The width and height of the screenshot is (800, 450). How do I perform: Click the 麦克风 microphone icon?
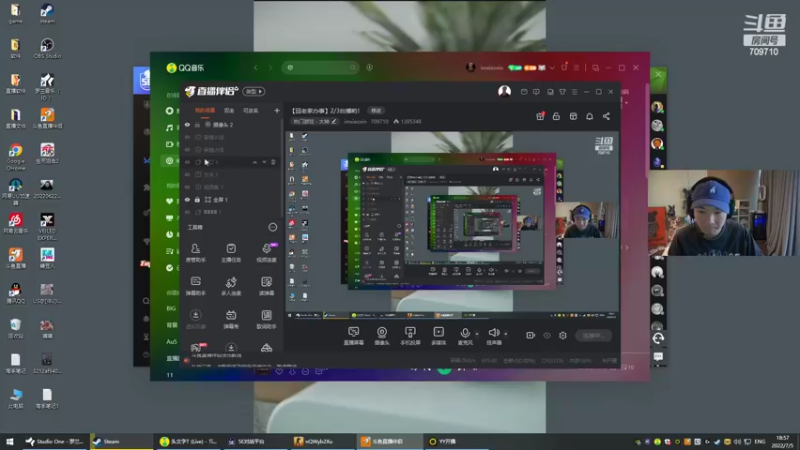point(465,333)
